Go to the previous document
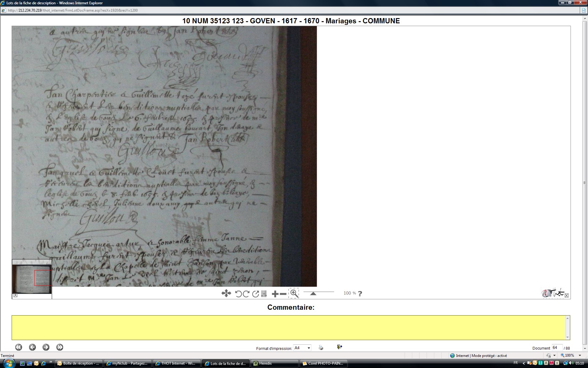588x368 pixels. [32, 347]
